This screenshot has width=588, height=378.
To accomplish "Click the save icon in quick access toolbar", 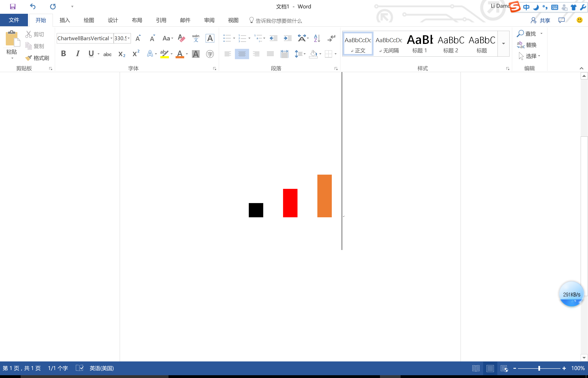I will click(12, 6).
